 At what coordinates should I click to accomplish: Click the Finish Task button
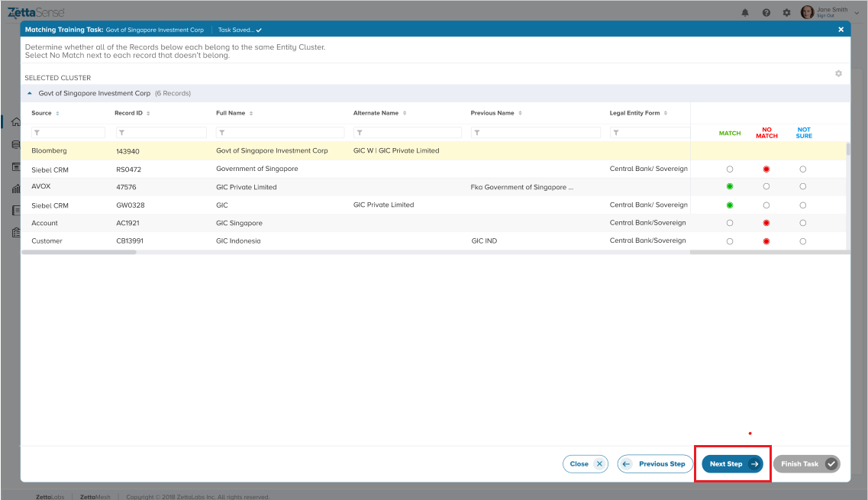coord(806,464)
